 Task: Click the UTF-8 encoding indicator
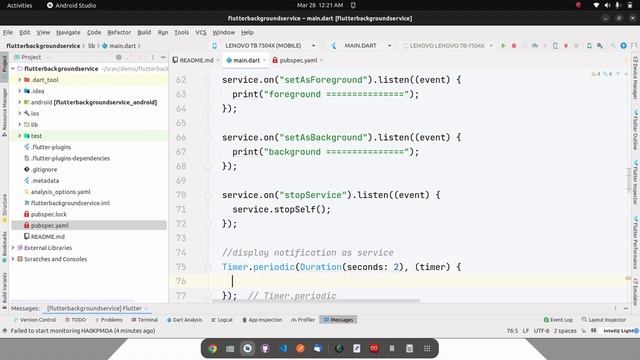pyautogui.click(x=541, y=331)
